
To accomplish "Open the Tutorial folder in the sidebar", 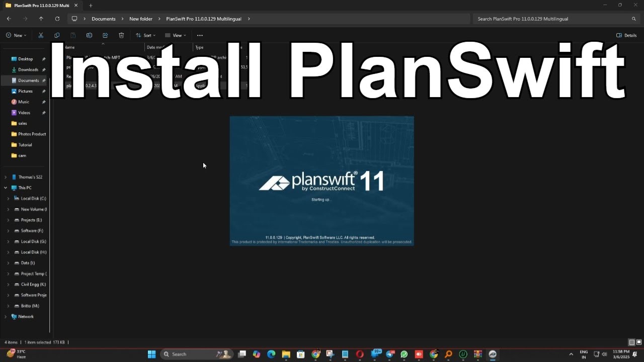I will (x=25, y=145).
